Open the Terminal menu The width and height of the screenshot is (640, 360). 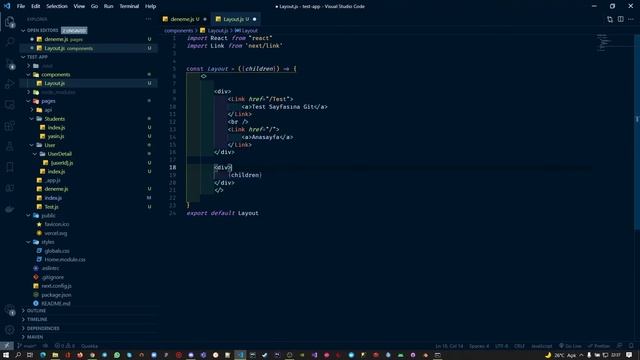pos(129,6)
